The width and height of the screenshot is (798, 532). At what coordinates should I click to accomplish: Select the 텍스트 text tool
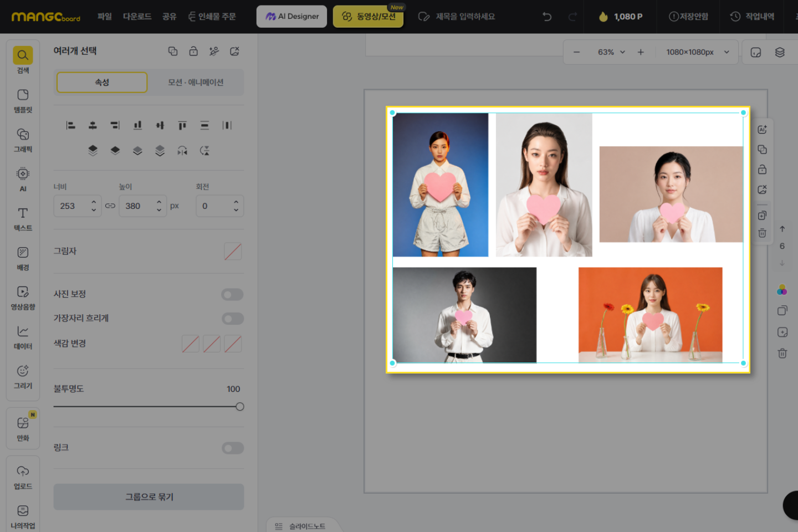(x=23, y=218)
